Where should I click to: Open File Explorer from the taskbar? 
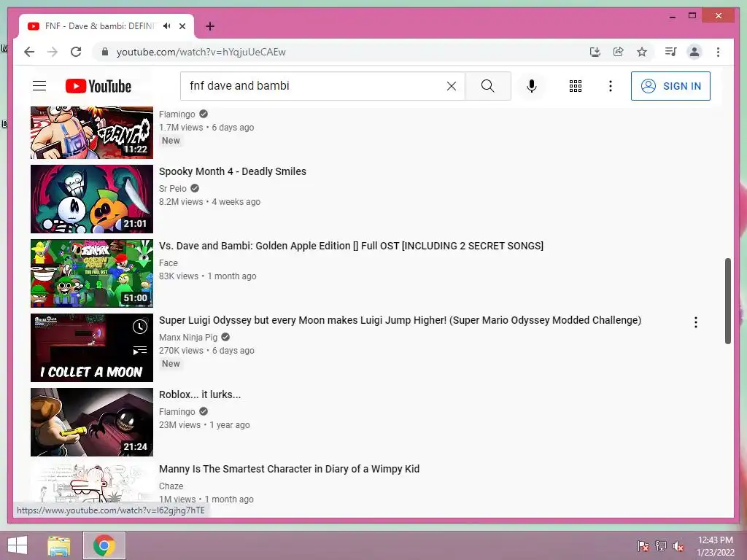pyautogui.click(x=59, y=545)
